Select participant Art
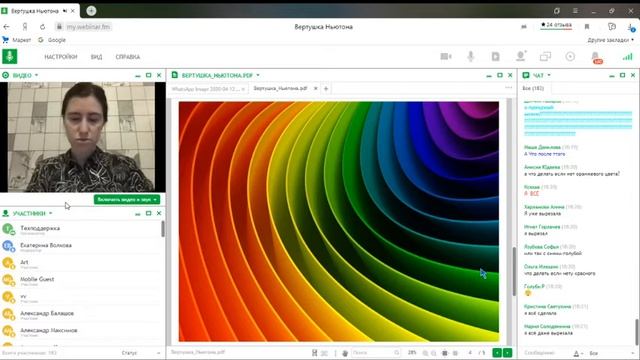The width and height of the screenshot is (640, 360). point(82,263)
